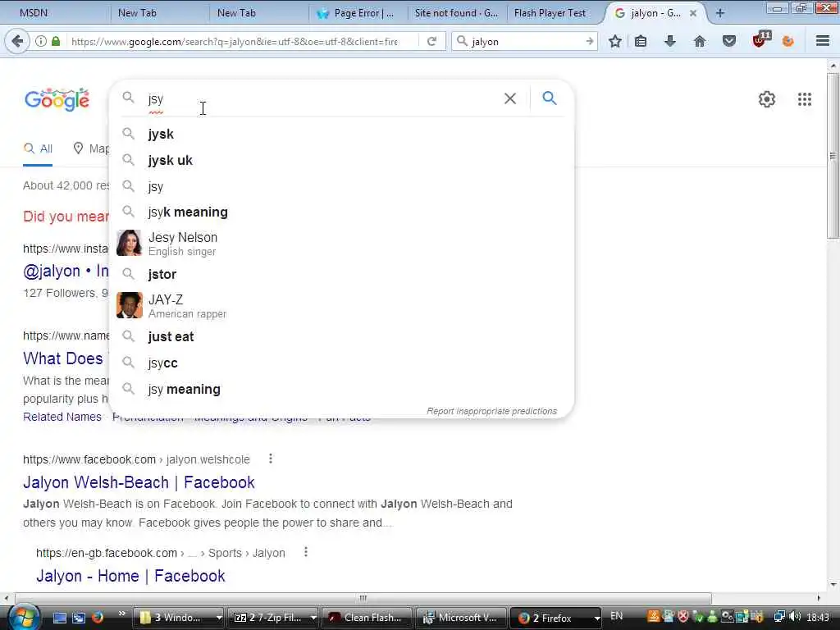Screen dimensions: 840x630
Task: Open the uBlock Origin shield icon
Action: [760, 40]
